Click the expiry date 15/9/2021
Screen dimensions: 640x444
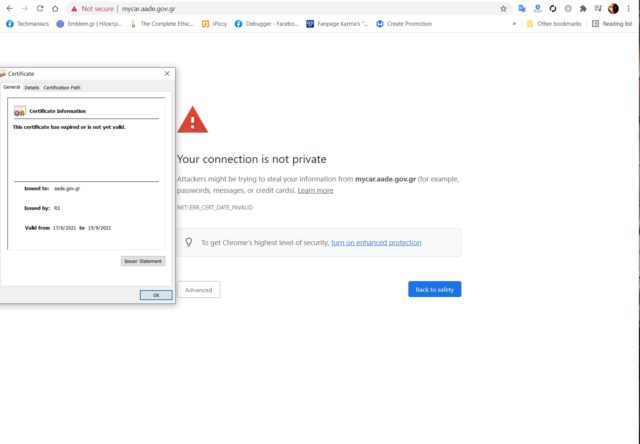coord(99,228)
